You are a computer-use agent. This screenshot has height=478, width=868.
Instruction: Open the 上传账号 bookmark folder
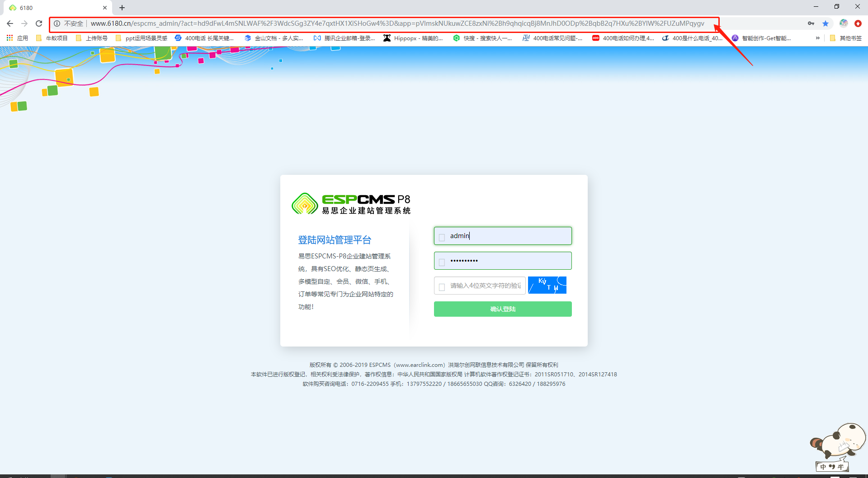coord(92,38)
